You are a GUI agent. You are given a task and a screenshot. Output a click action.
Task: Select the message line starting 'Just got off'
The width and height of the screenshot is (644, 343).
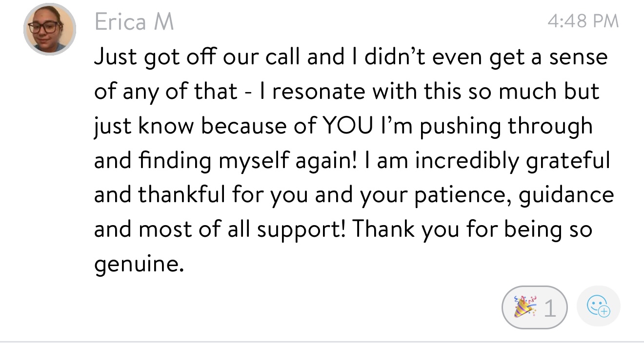pos(350,57)
